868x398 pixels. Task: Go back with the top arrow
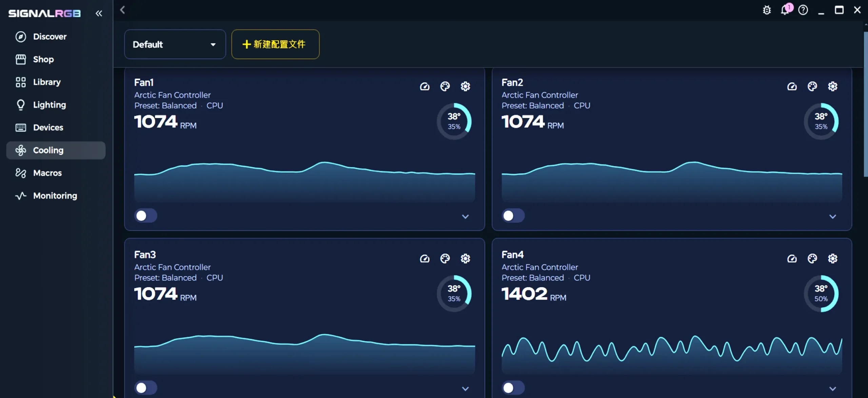[123, 10]
